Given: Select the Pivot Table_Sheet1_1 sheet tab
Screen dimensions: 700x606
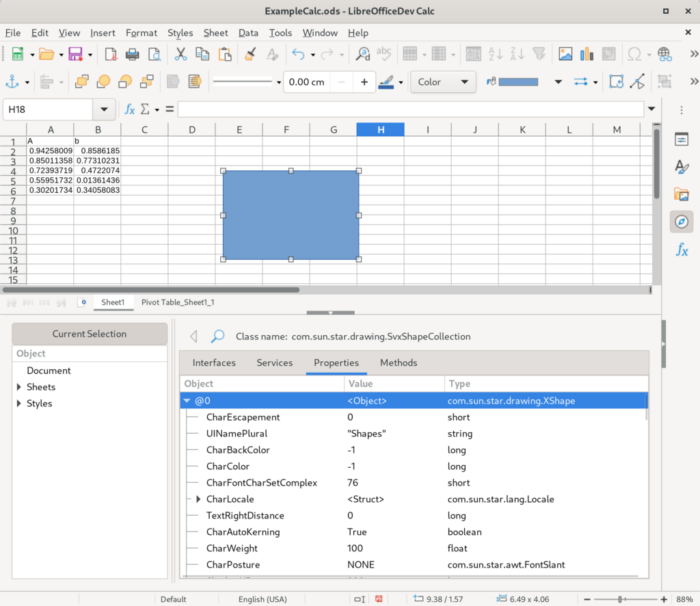Looking at the screenshot, I should tap(178, 302).
